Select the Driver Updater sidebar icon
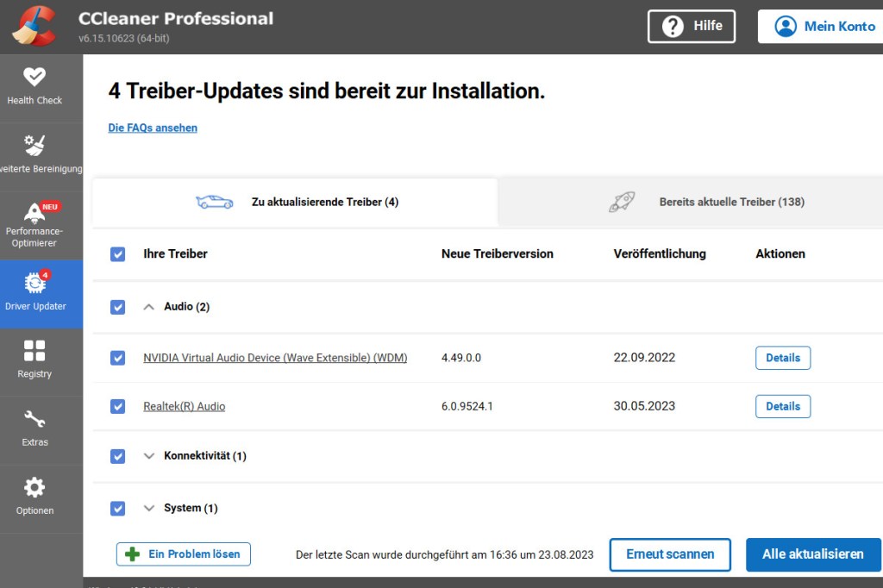883x588 pixels. click(34, 283)
